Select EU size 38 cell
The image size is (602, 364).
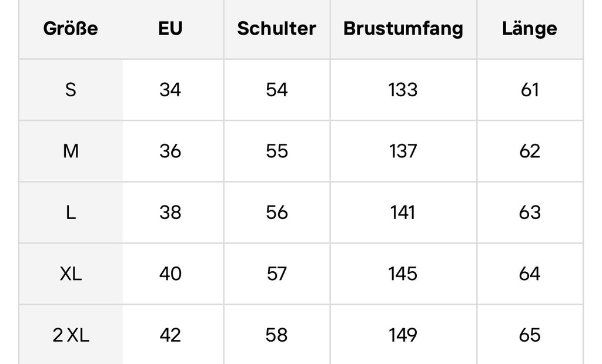coord(170,213)
